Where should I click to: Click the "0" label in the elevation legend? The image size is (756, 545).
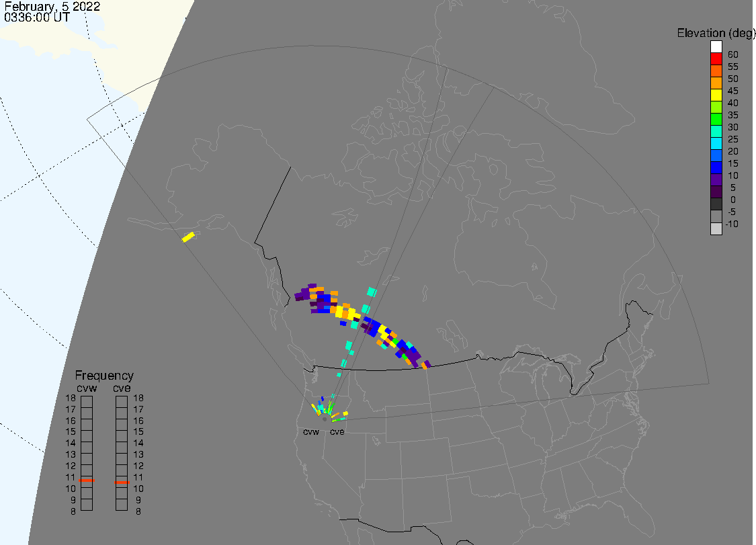point(733,200)
